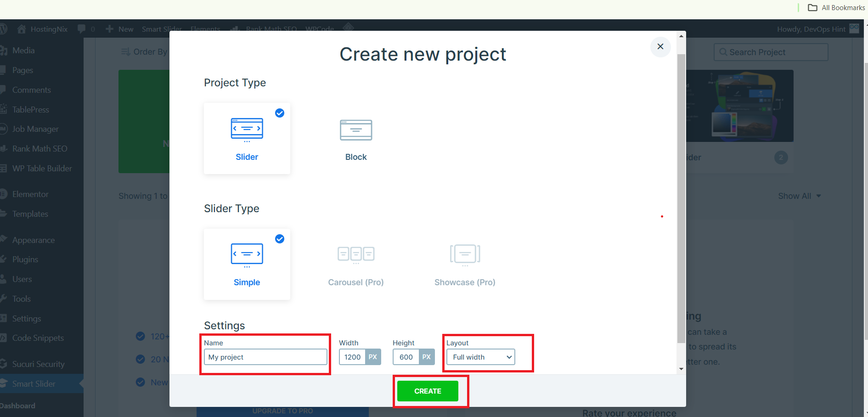The image size is (868, 417).
Task: Click the All Bookmarks folder icon
Action: click(812, 8)
